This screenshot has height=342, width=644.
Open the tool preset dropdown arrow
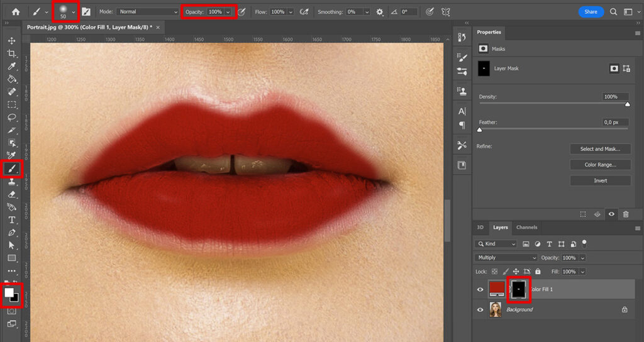[x=47, y=12]
